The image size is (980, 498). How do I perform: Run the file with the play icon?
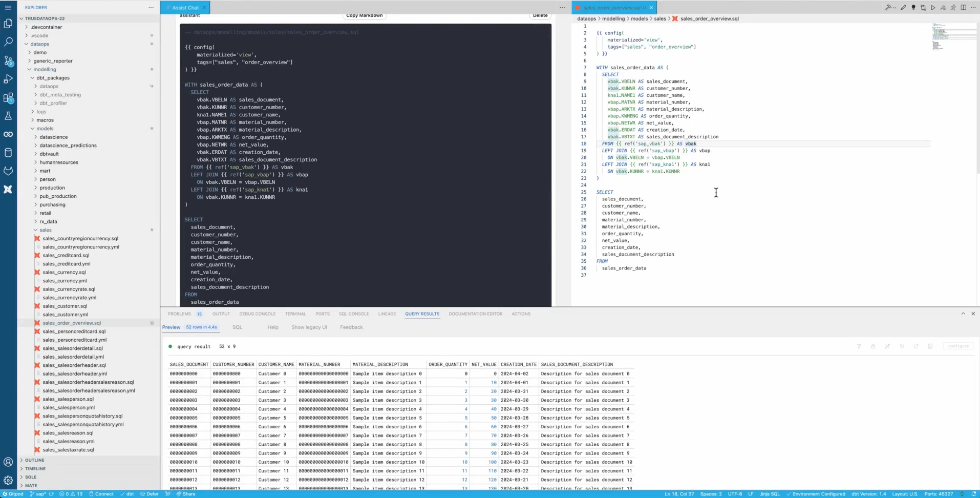[933, 8]
